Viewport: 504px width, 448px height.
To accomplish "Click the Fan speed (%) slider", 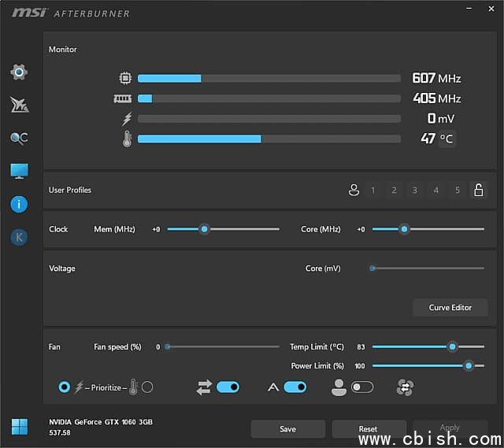I will click(x=224, y=346).
